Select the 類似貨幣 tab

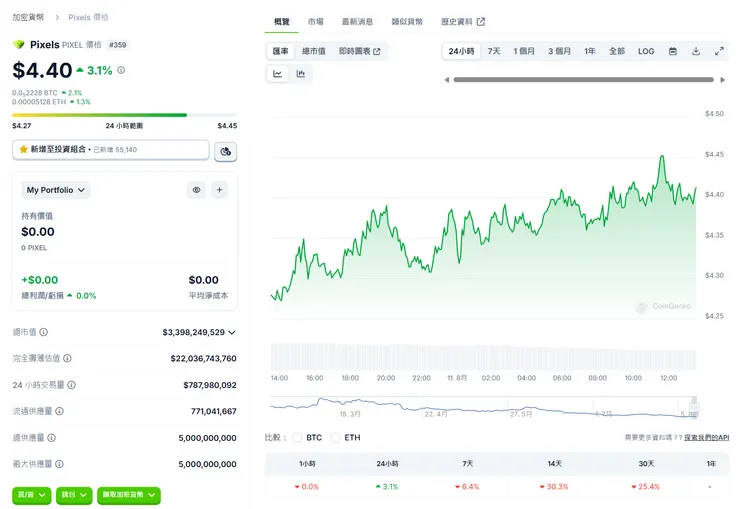(407, 22)
